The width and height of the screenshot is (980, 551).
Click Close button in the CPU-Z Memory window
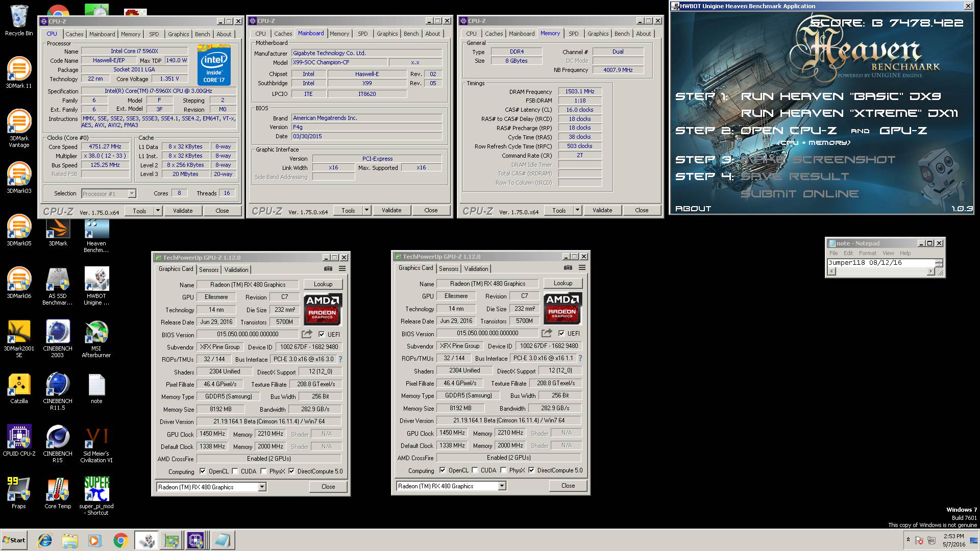[642, 210]
